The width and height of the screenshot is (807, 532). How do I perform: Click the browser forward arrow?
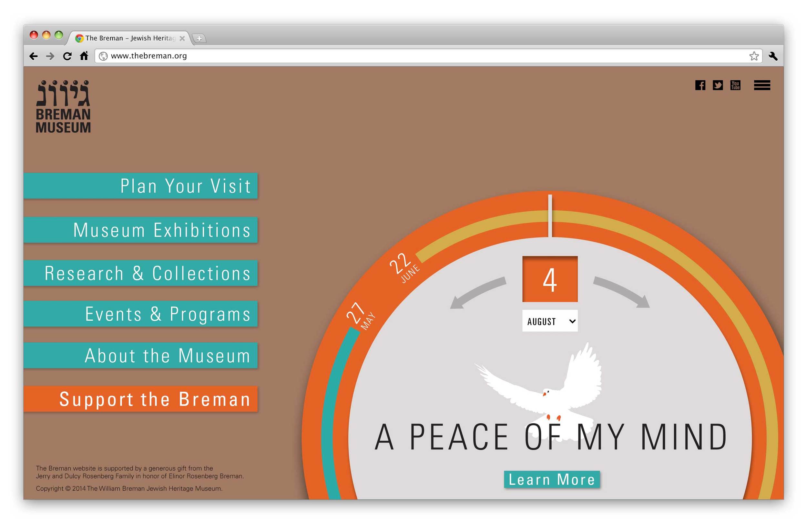tap(50, 56)
